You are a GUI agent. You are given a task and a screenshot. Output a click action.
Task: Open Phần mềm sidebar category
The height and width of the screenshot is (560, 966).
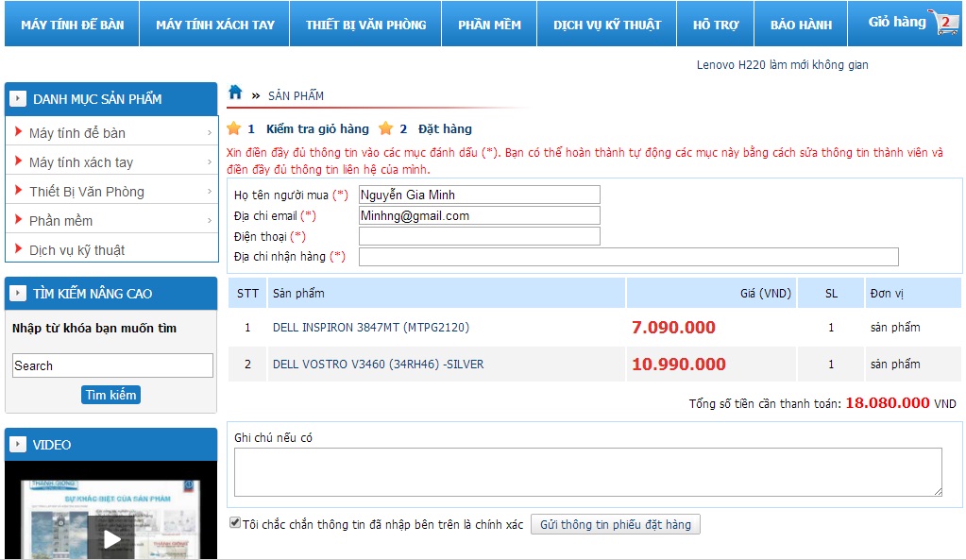[60, 221]
